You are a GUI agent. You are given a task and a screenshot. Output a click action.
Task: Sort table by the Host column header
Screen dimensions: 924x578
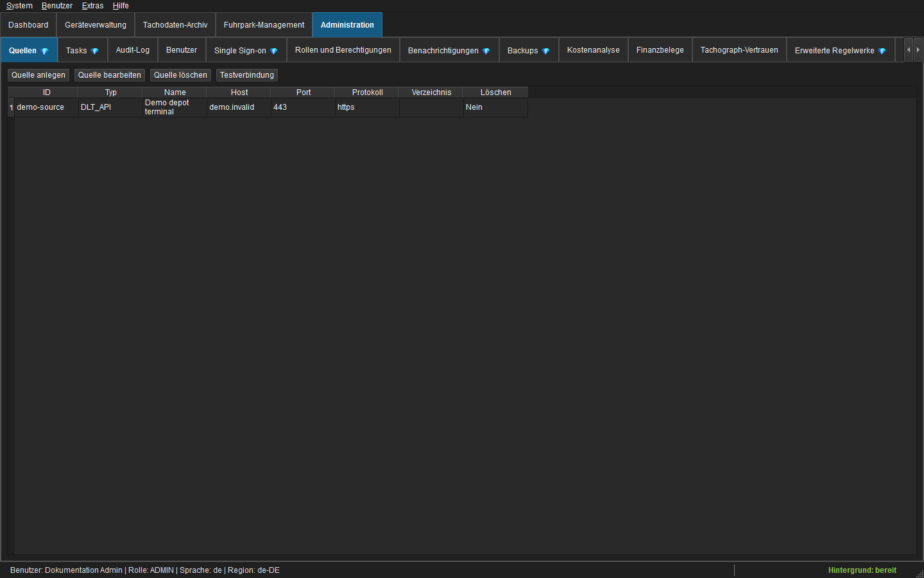point(239,92)
